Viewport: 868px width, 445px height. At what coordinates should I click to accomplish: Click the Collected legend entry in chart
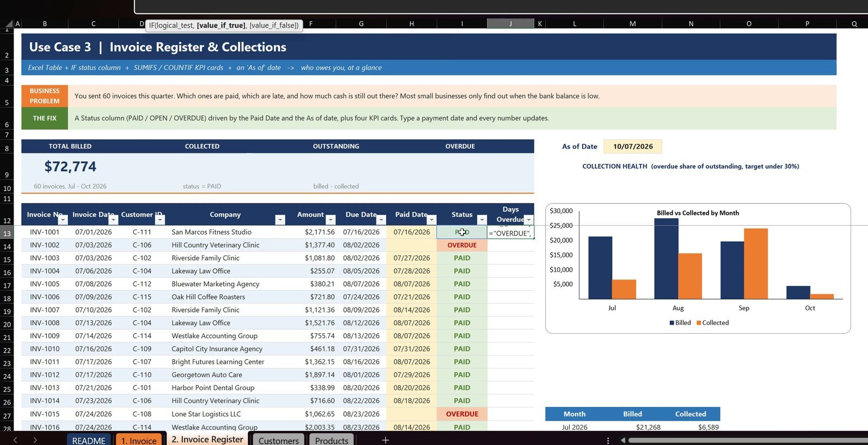tap(712, 323)
